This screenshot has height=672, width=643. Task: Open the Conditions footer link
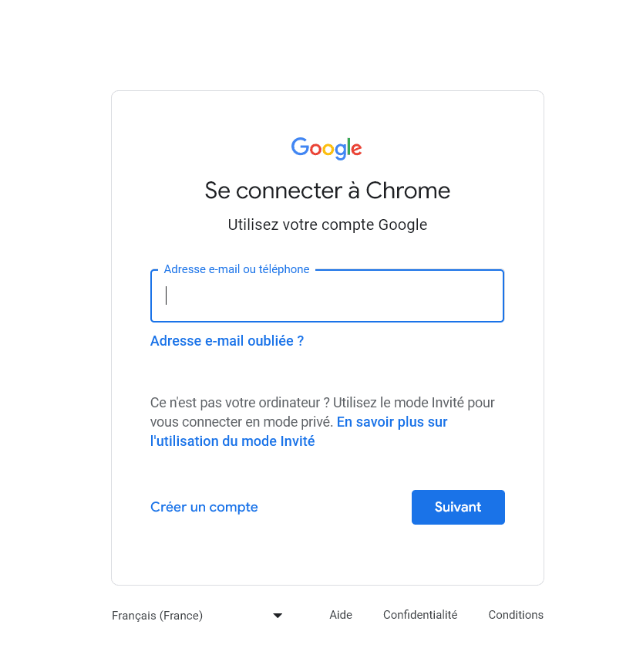click(x=516, y=615)
